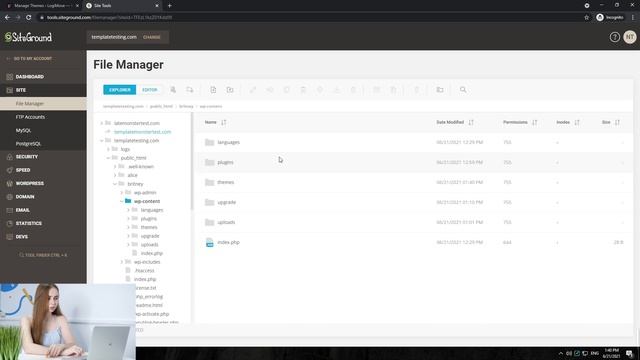Select wp-includes folder in the tree
Viewport: 640px width, 360px height.
[x=147, y=262]
